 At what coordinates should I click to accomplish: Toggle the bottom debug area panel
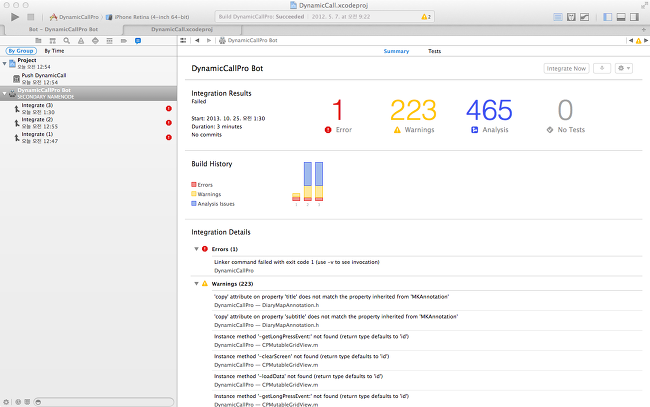point(621,17)
